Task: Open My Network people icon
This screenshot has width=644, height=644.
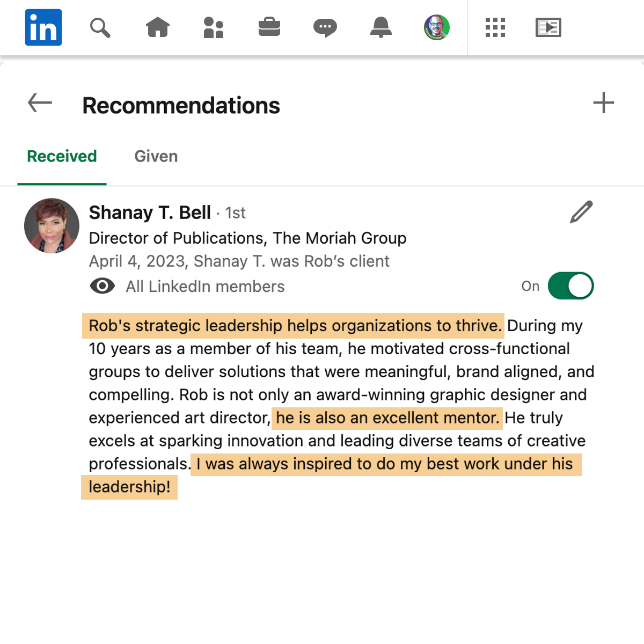Action: click(214, 27)
